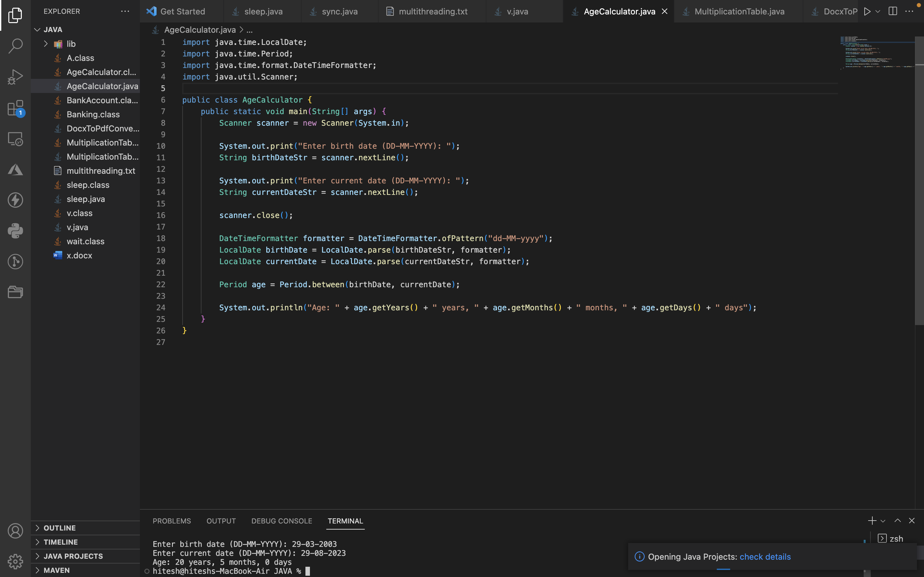The width and height of the screenshot is (924, 577).
Task: Open the Extensions view icon
Action: point(15,108)
